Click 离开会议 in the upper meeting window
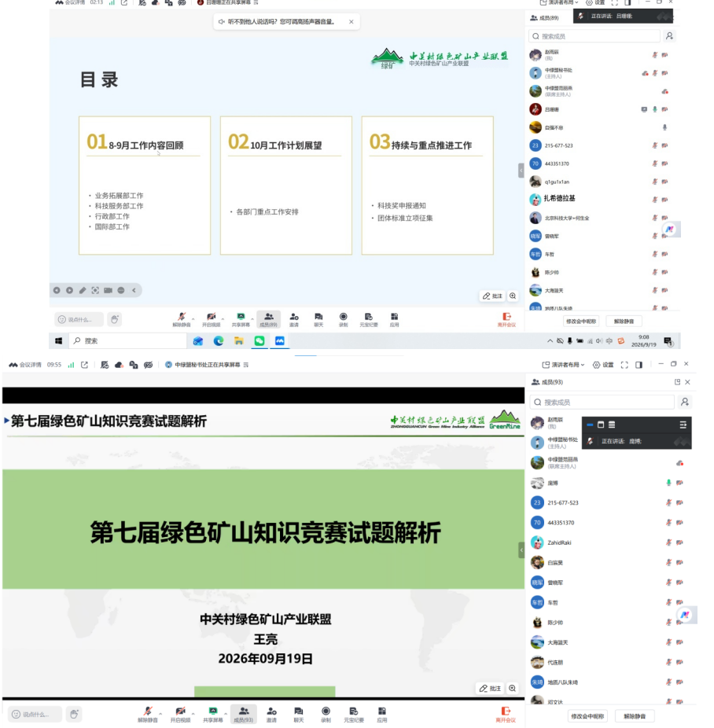Image resolution: width=714 pixels, height=728 pixels. tap(506, 320)
